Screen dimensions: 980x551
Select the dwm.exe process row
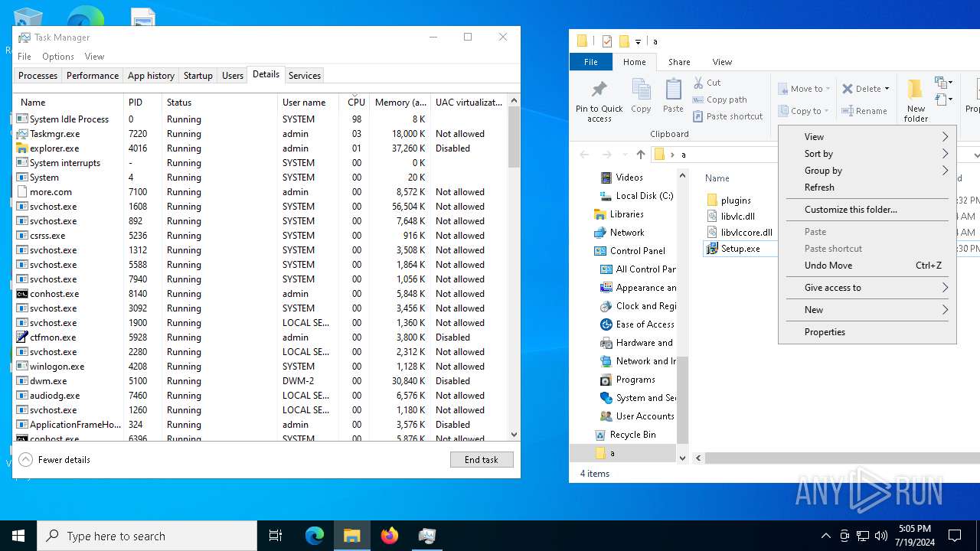(260, 381)
